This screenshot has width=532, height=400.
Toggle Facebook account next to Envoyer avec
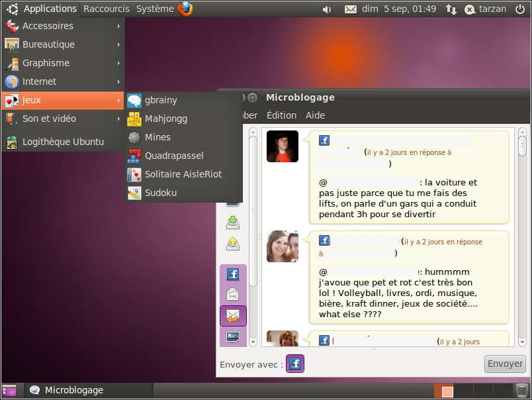click(x=295, y=364)
